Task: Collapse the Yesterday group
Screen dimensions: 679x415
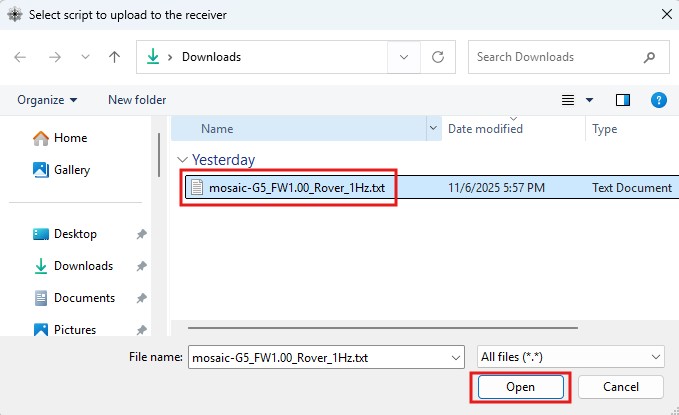Action: [182, 160]
